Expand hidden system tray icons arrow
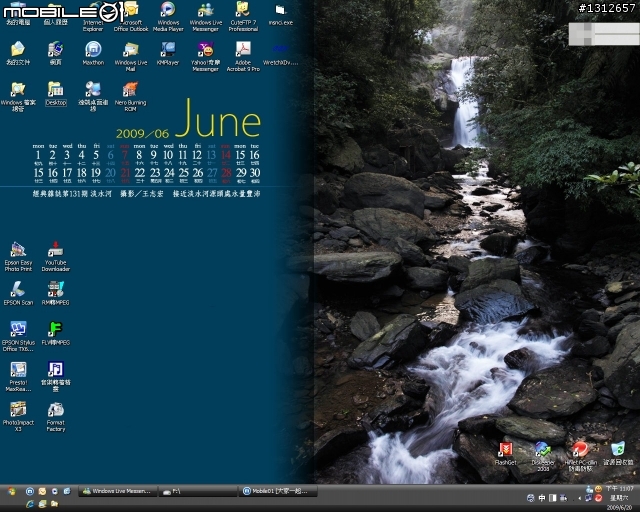The height and width of the screenshot is (512, 640). click(580, 498)
